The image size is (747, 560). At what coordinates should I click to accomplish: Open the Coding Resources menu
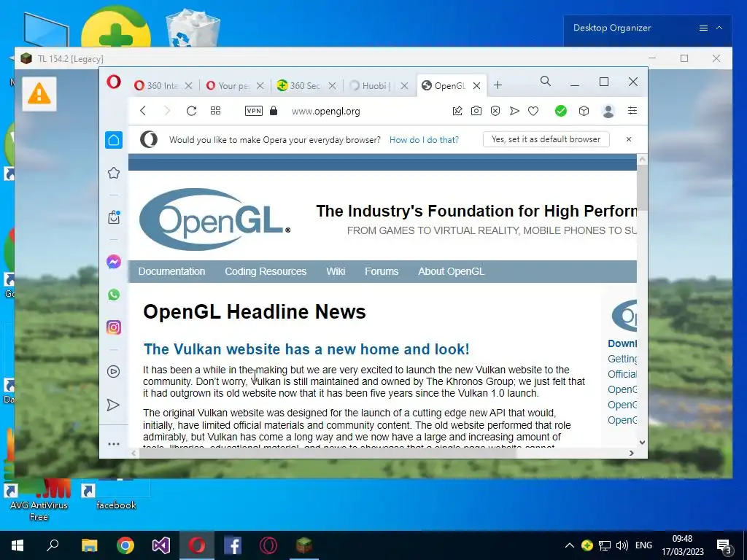266,271
